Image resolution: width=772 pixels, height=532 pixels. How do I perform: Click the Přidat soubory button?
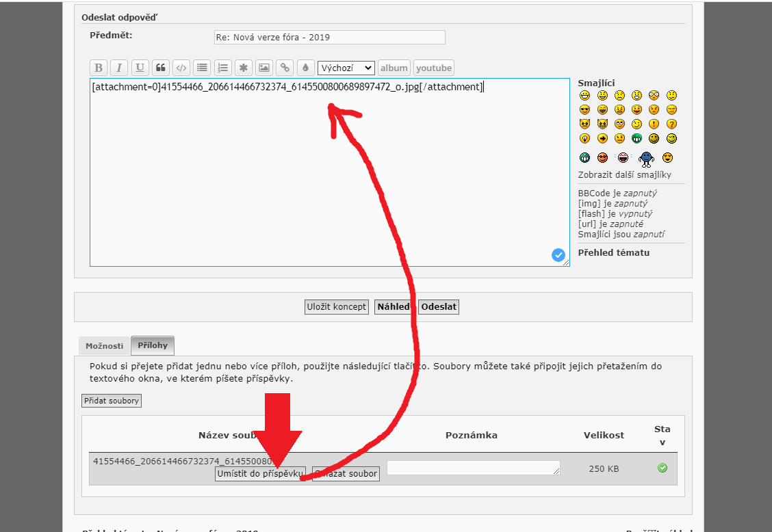112,401
